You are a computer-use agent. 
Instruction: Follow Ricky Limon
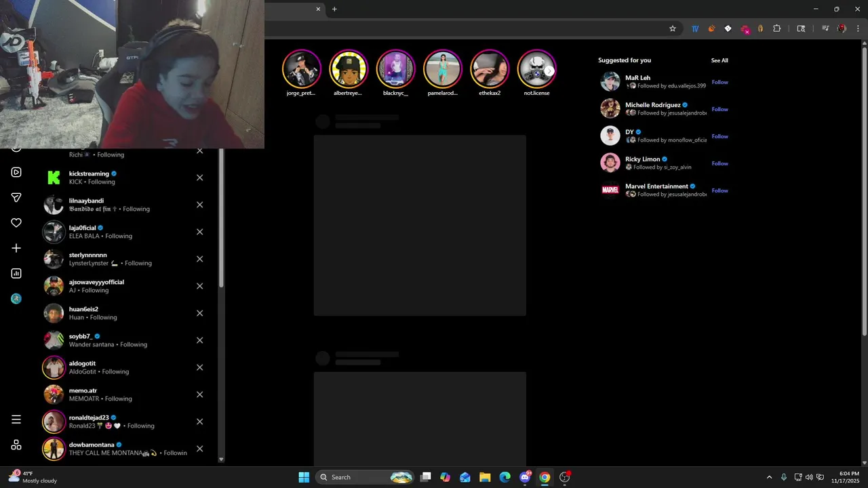(x=719, y=163)
